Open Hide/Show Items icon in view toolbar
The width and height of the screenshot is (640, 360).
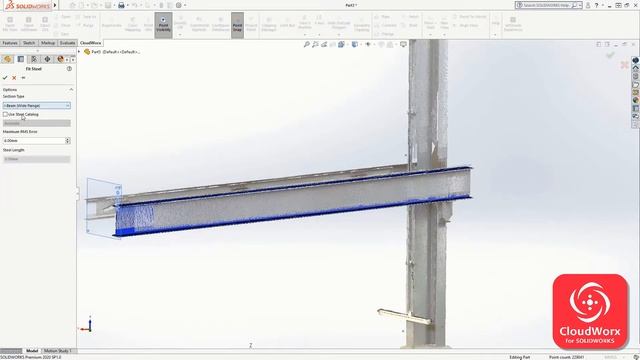coord(368,44)
